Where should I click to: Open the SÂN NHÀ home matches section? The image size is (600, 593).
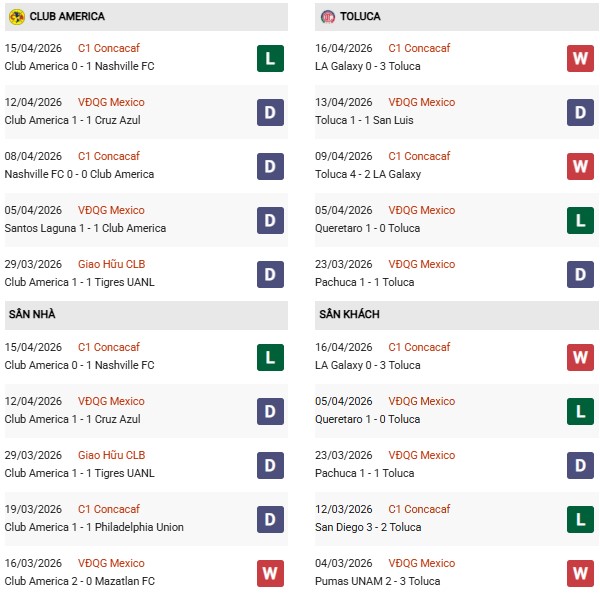tap(31, 315)
